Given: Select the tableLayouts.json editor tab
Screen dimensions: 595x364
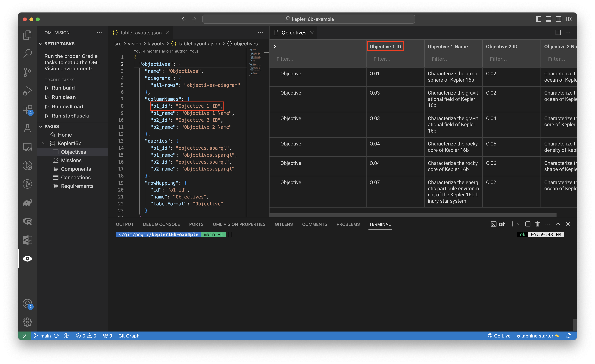Looking at the screenshot, I should 141,33.
